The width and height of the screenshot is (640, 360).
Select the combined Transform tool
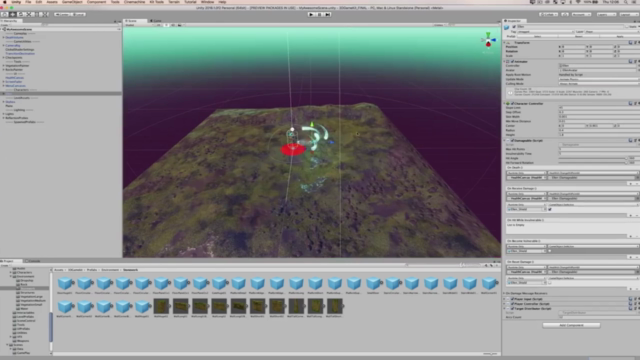pyautogui.click(x=45, y=14)
